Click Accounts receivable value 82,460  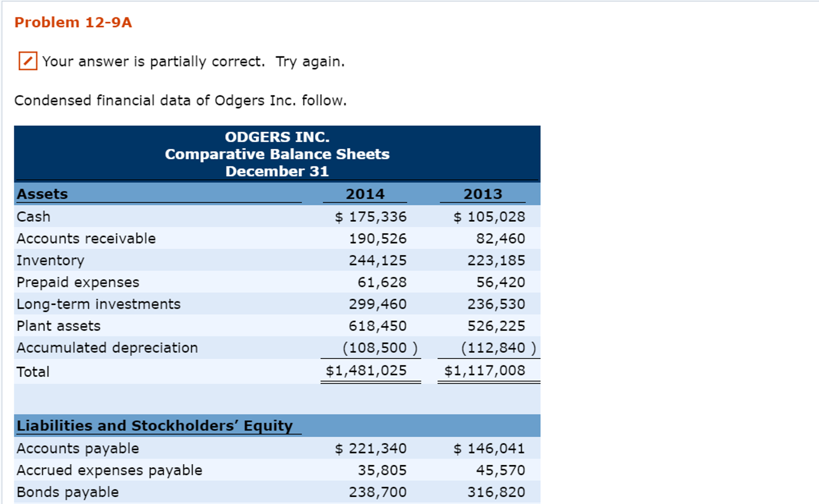pyautogui.click(x=500, y=239)
